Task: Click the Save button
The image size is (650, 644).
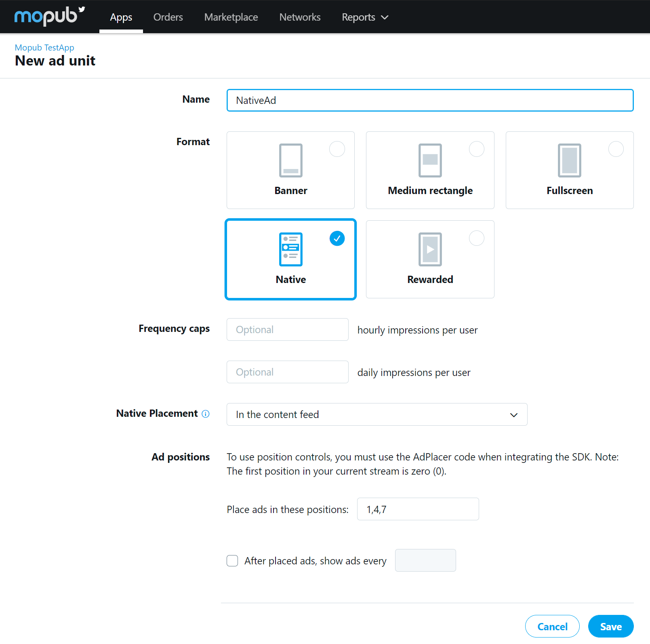Action: click(611, 626)
